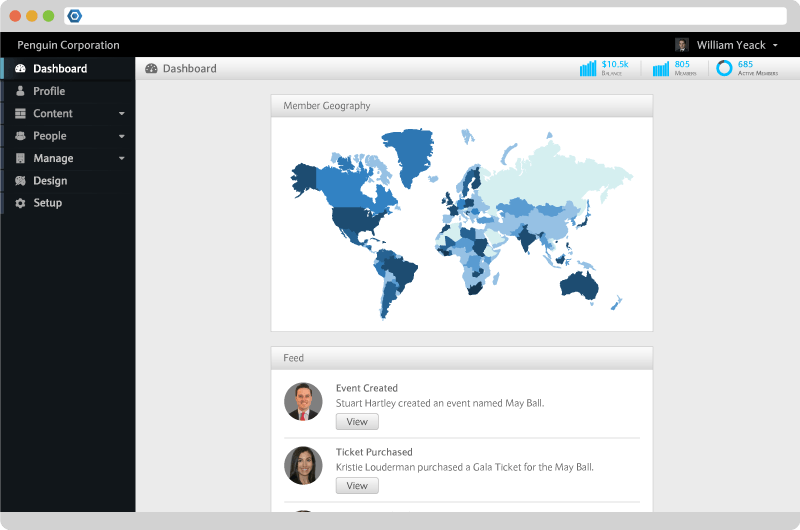Open the Manage sidebar section
The image size is (800, 530).
coord(67,158)
